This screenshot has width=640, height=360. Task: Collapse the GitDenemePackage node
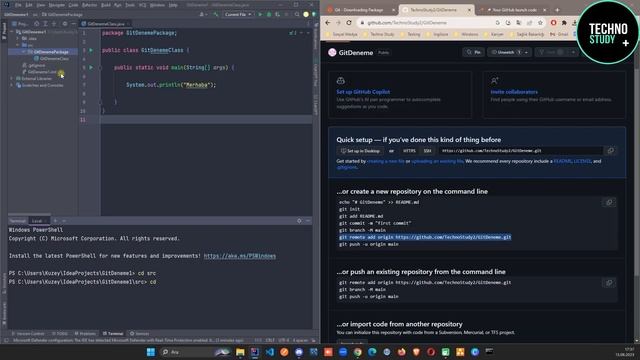[x=24, y=52]
